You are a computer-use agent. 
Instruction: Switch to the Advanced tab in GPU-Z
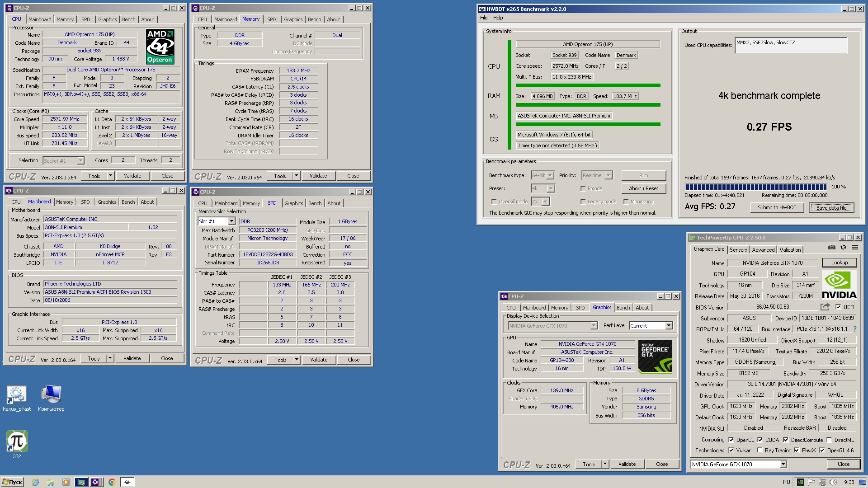(x=763, y=250)
